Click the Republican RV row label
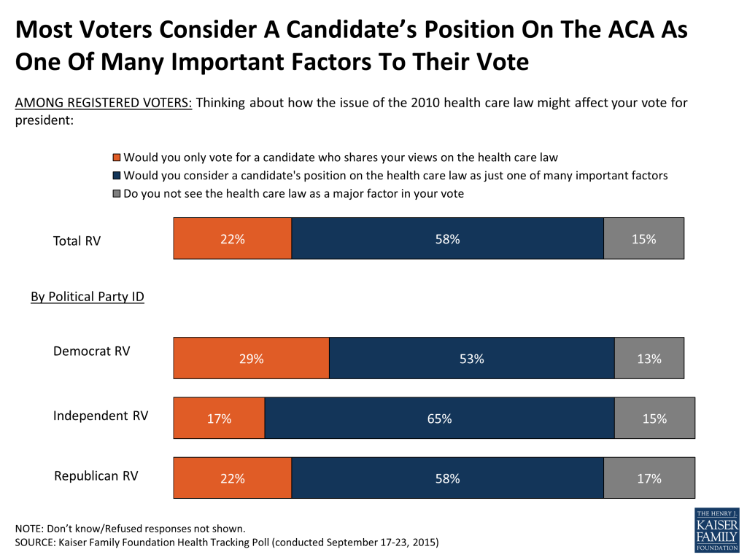 (96, 475)
